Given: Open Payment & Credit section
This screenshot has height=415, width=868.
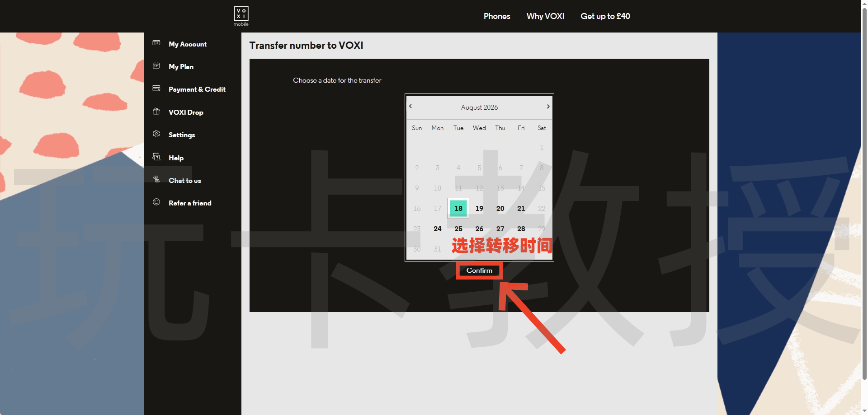Looking at the screenshot, I should coord(197,89).
